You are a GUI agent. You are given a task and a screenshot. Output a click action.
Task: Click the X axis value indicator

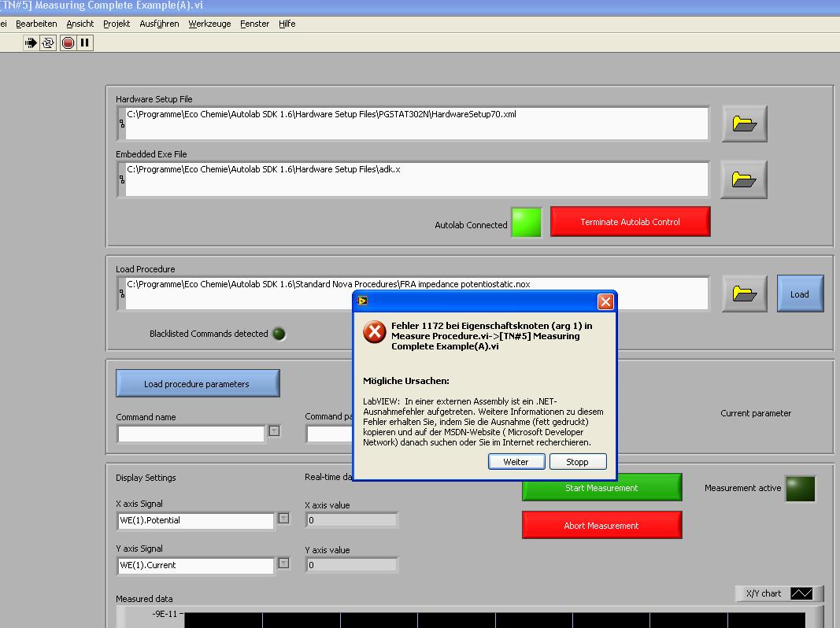click(x=351, y=520)
